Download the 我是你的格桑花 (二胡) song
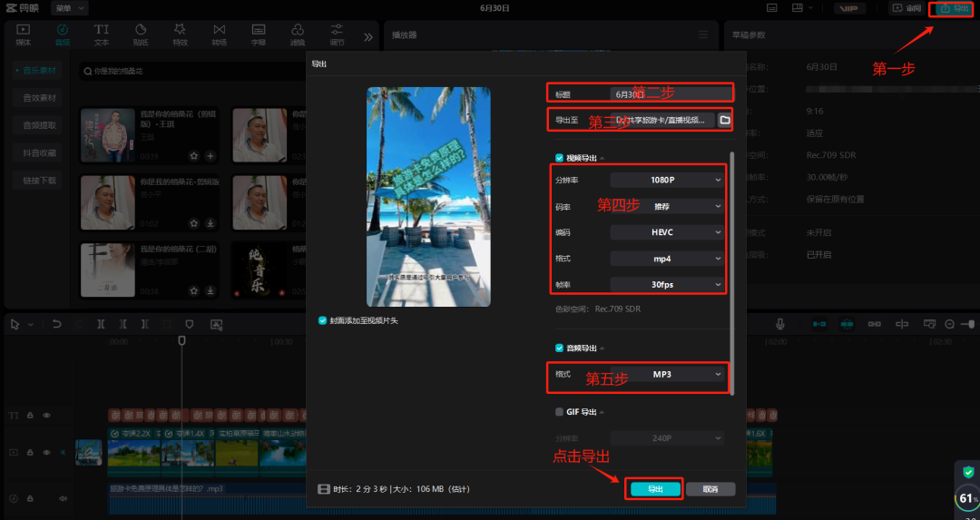The image size is (980, 520). point(211,290)
